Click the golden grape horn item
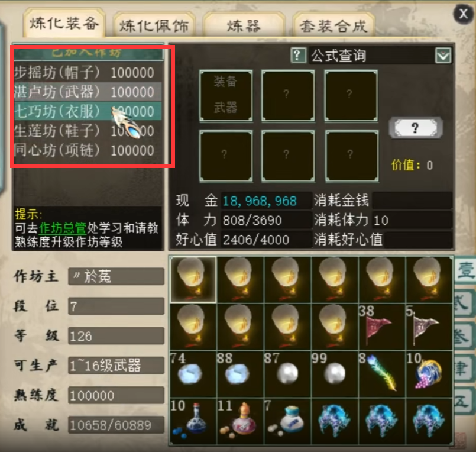476x452 pixels. tap(429, 374)
